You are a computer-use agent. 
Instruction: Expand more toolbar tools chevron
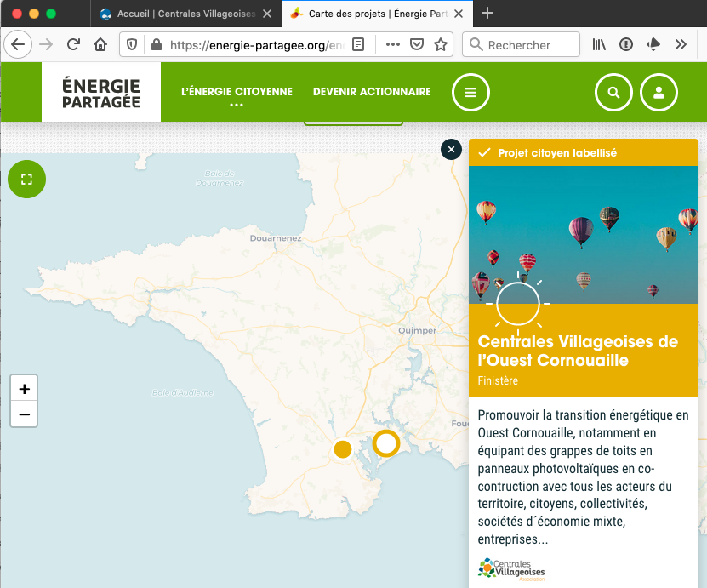[x=681, y=44]
